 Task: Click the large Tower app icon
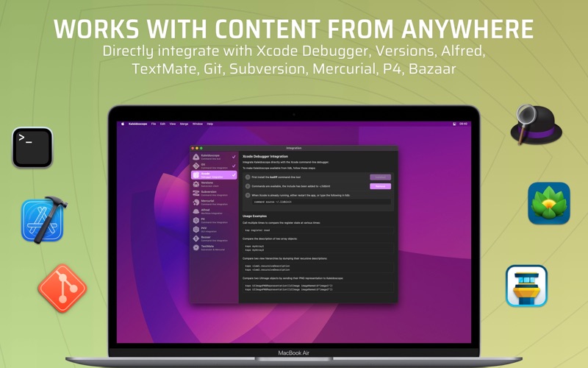click(x=526, y=286)
